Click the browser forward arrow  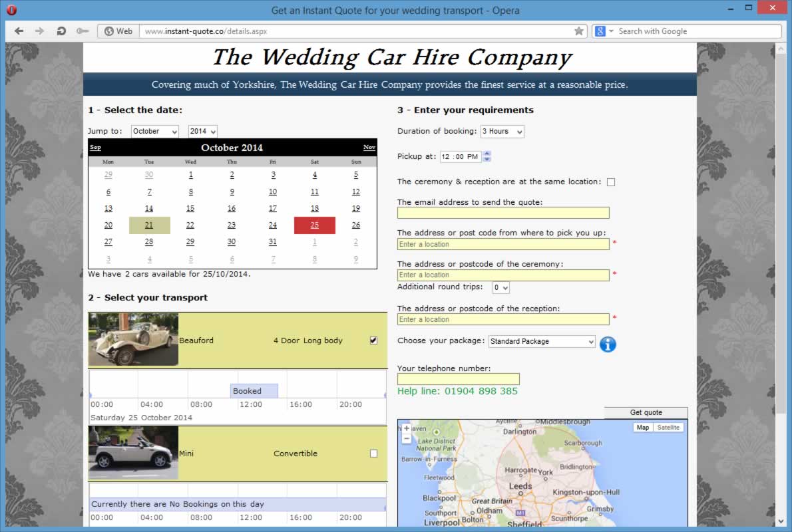(39, 31)
